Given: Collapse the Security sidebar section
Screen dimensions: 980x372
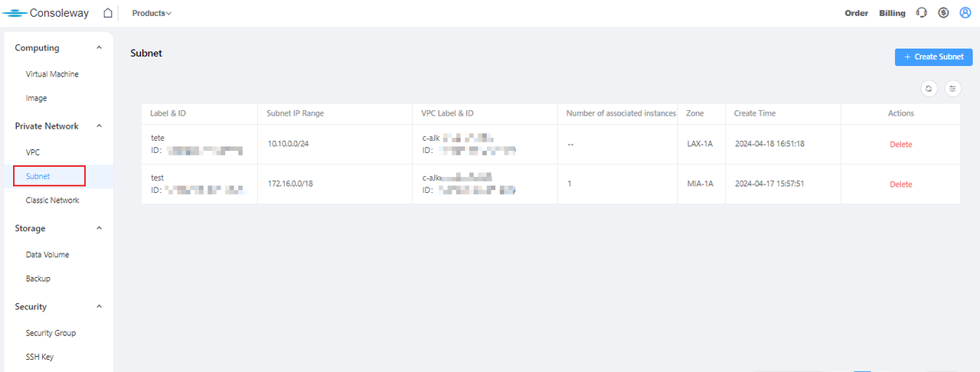Looking at the screenshot, I should pos(99,306).
